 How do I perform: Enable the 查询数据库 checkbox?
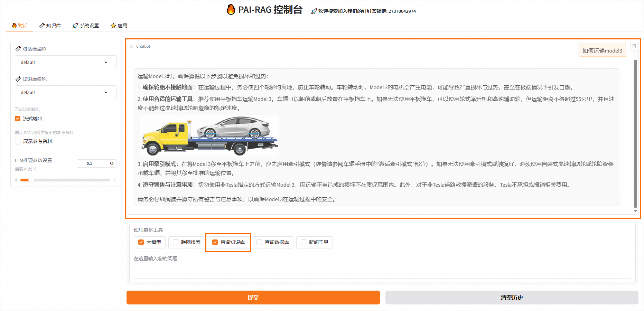(x=259, y=242)
